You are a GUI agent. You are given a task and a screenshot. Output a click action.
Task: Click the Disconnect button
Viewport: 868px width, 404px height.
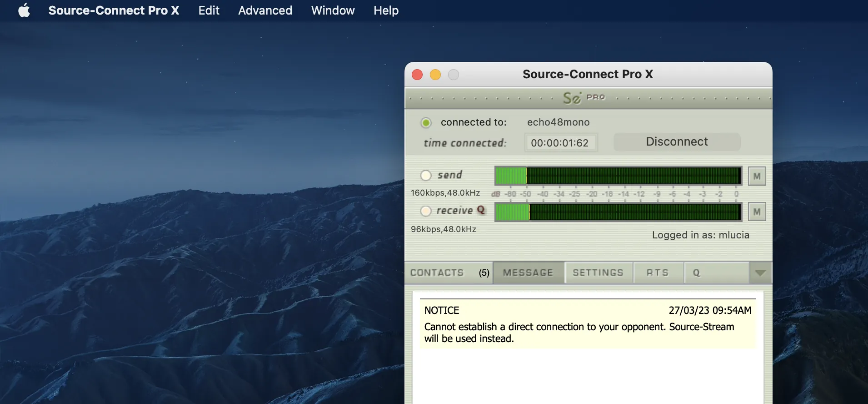pos(677,141)
